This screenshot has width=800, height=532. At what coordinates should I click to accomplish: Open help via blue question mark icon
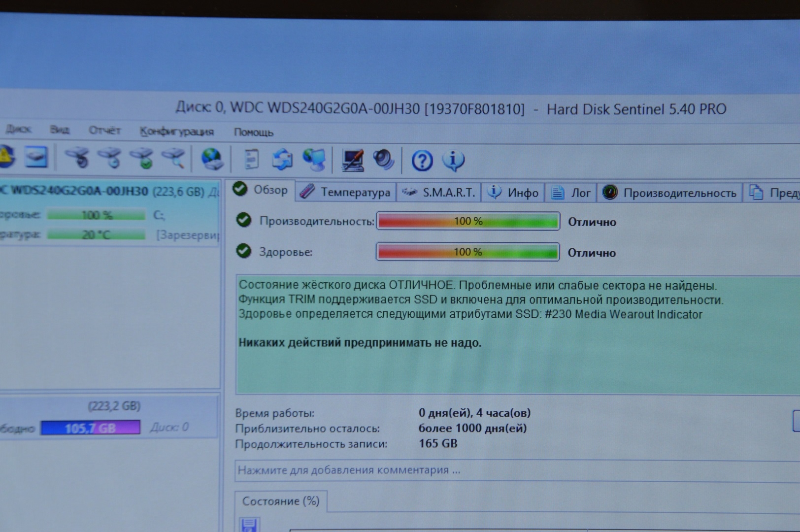click(x=422, y=161)
